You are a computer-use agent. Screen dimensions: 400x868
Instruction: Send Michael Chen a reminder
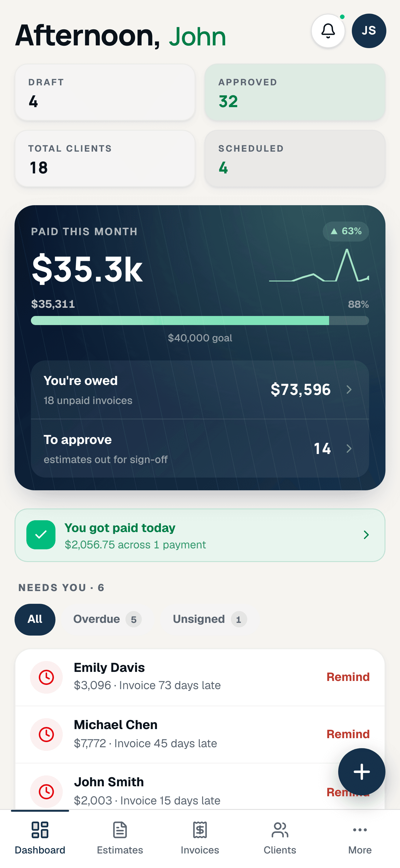[348, 734]
